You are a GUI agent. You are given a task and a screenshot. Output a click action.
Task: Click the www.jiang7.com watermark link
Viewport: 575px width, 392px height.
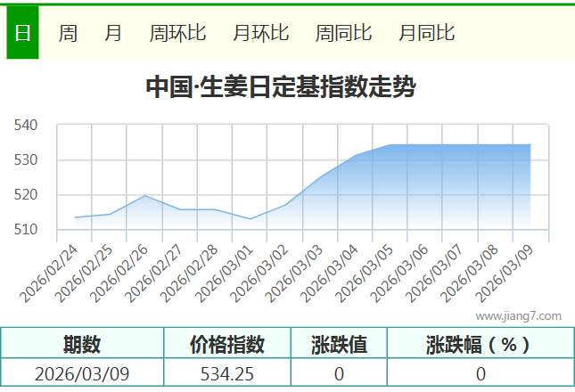518,315
